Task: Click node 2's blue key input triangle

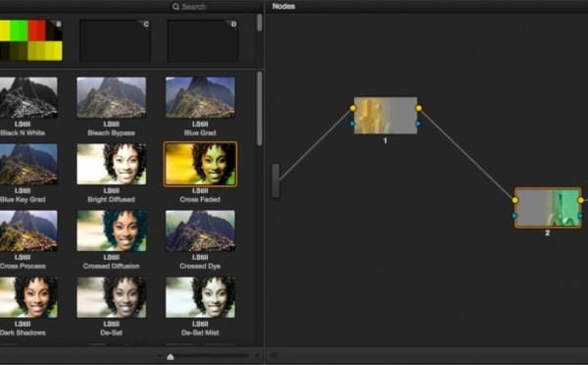Action: click(x=514, y=216)
